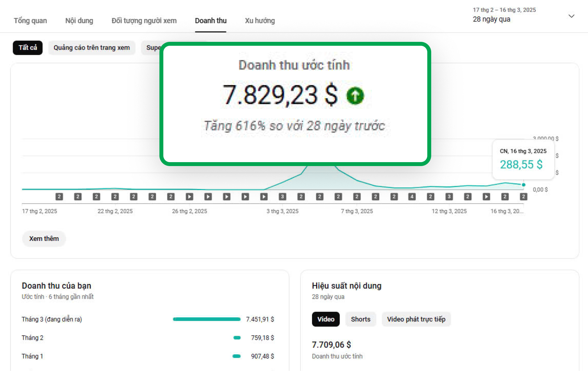The height and width of the screenshot is (371, 588).
Task: Click play marker above 26 thg 2, 2025
Action: 189,196
